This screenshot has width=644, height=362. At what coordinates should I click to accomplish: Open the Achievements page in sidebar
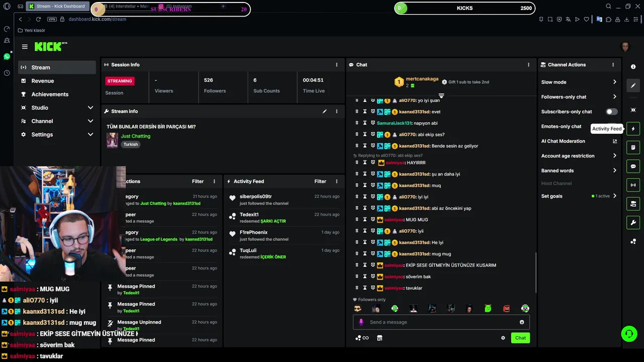[x=57, y=94]
